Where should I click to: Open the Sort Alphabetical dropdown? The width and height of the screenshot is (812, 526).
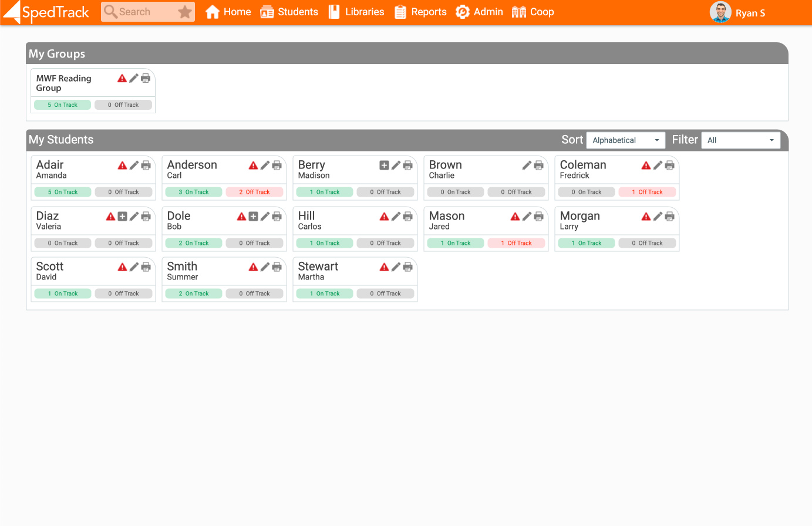click(x=625, y=140)
